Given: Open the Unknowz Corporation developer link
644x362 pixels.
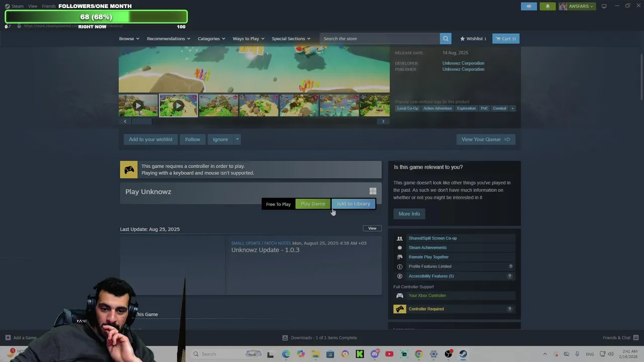Looking at the screenshot, I should tap(463, 63).
